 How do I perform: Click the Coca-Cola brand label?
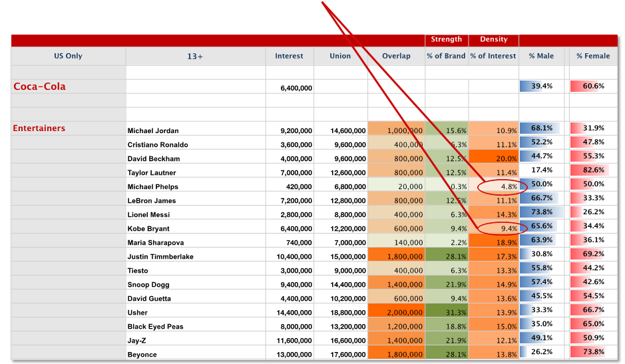click(x=39, y=87)
